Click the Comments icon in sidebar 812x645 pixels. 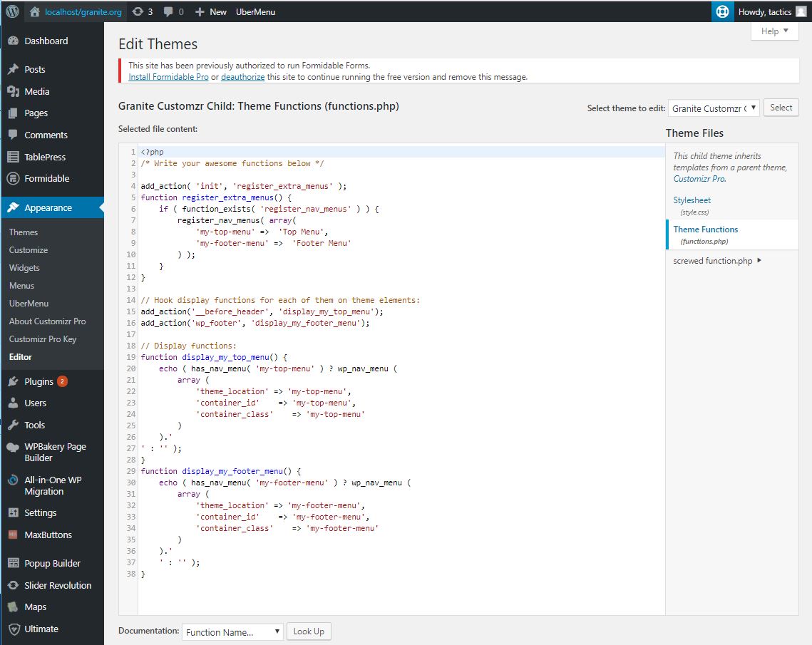[14, 135]
